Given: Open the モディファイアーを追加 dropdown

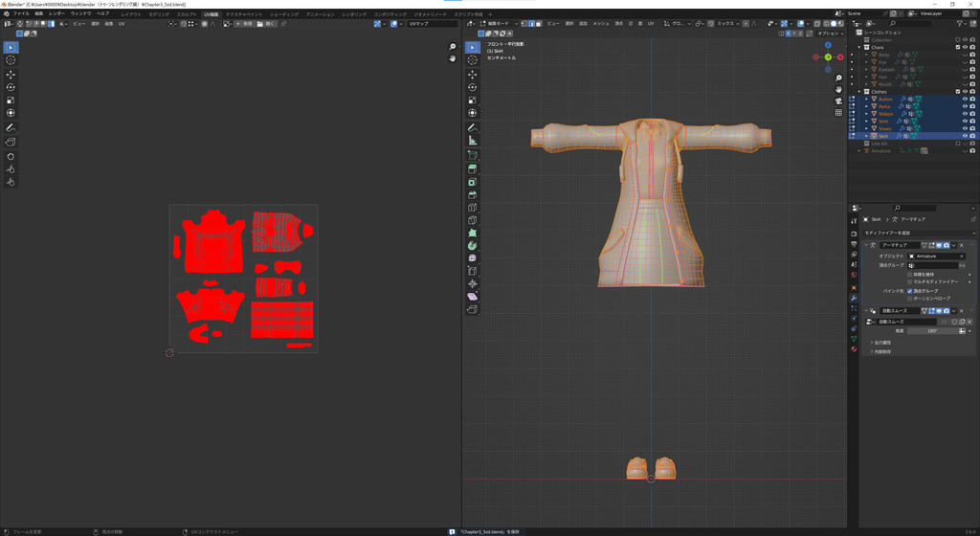Looking at the screenshot, I should tap(917, 233).
